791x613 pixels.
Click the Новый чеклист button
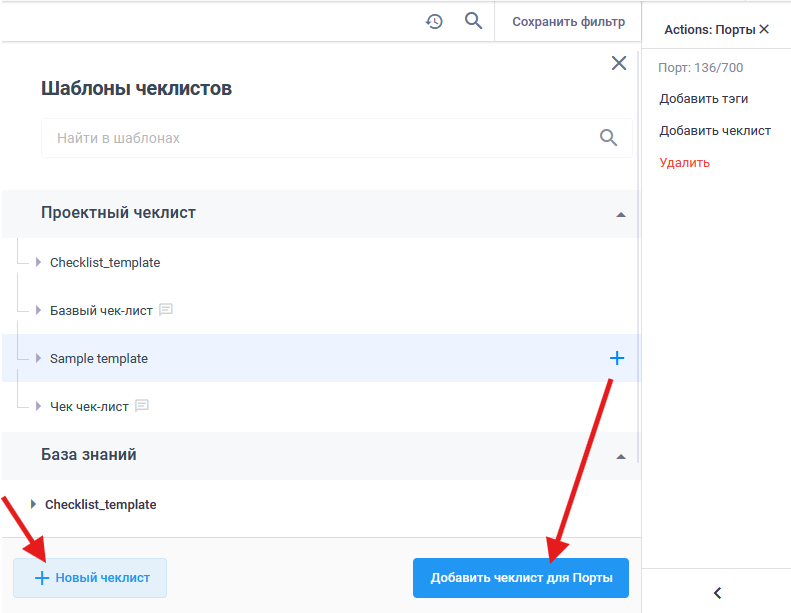point(90,578)
